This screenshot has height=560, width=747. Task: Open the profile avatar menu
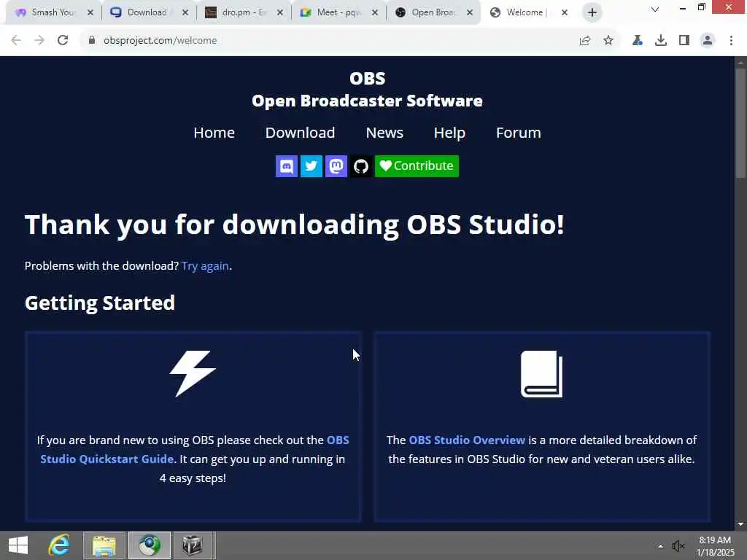click(708, 41)
